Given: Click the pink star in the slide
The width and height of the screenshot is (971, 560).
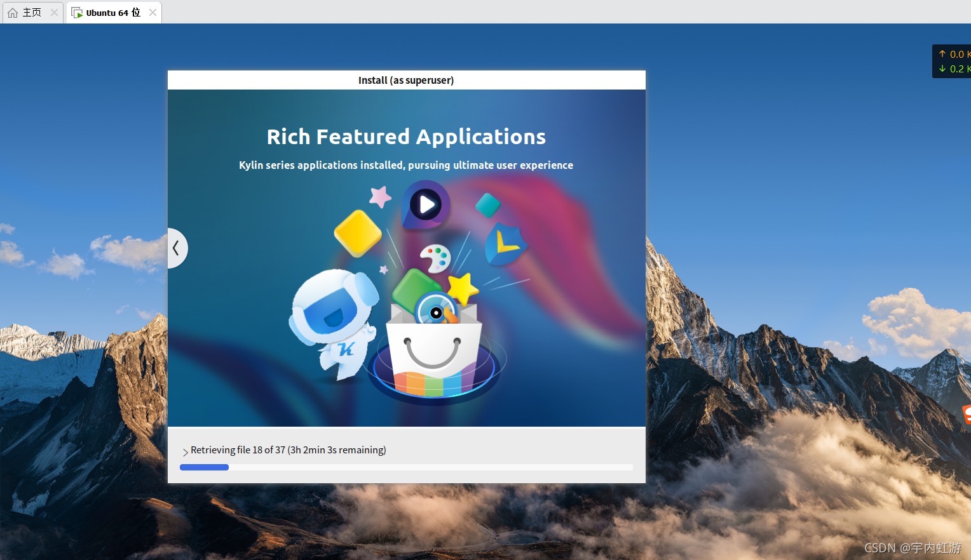Looking at the screenshot, I should (x=380, y=197).
